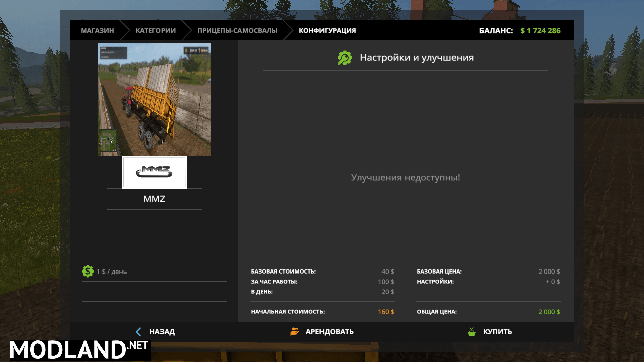Go to the КАТЕГОРИИ breadcrumb
Image resolution: width=644 pixels, height=362 pixels.
155,31
